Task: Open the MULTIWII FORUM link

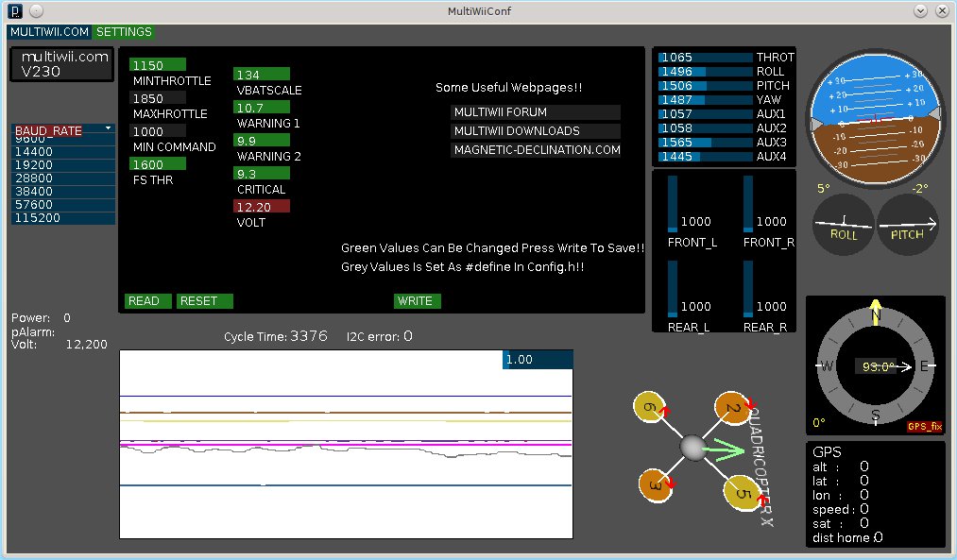Action: (x=535, y=112)
